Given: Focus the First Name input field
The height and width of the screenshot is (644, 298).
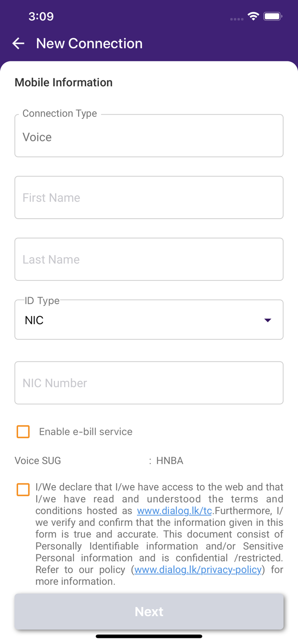Looking at the screenshot, I should click(149, 197).
